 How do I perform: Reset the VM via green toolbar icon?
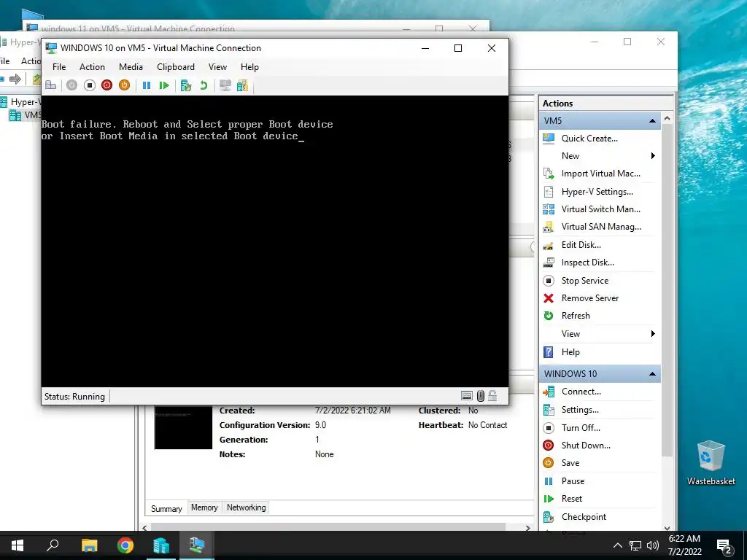point(164,85)
